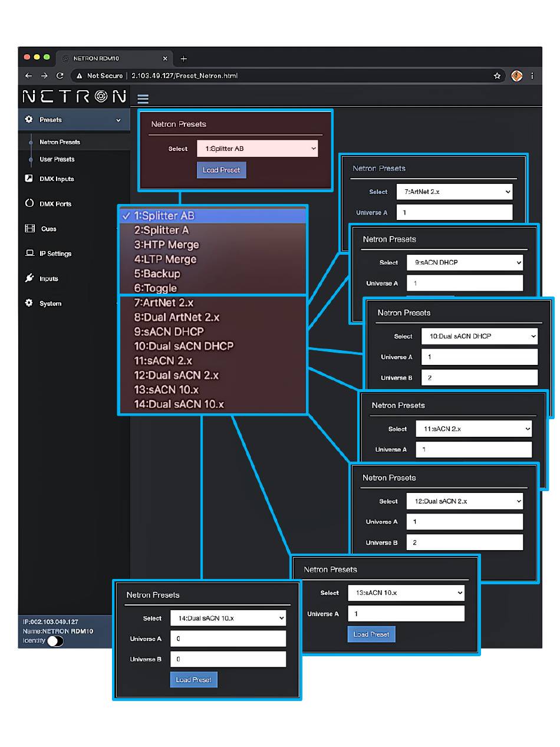Edit Universe B field for 12:Dual sACN 2.x
Viewport: 560px width, 747px height.
click(465, 542)
